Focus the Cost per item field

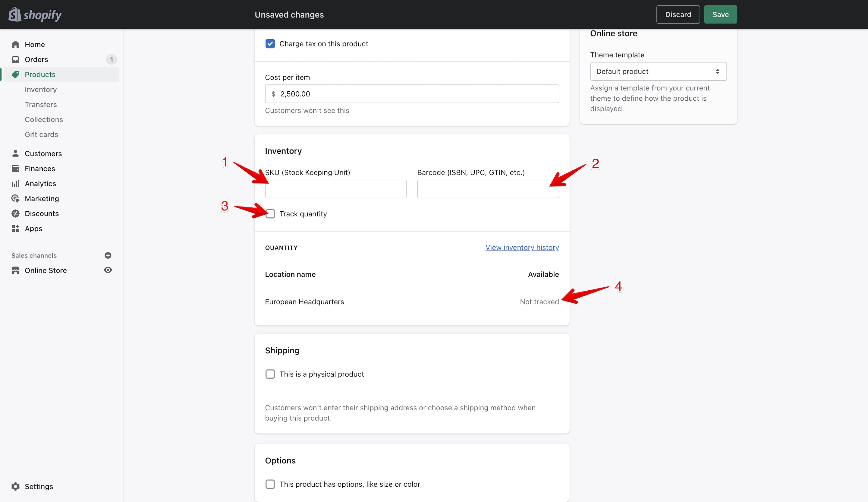tap(412, 94)
